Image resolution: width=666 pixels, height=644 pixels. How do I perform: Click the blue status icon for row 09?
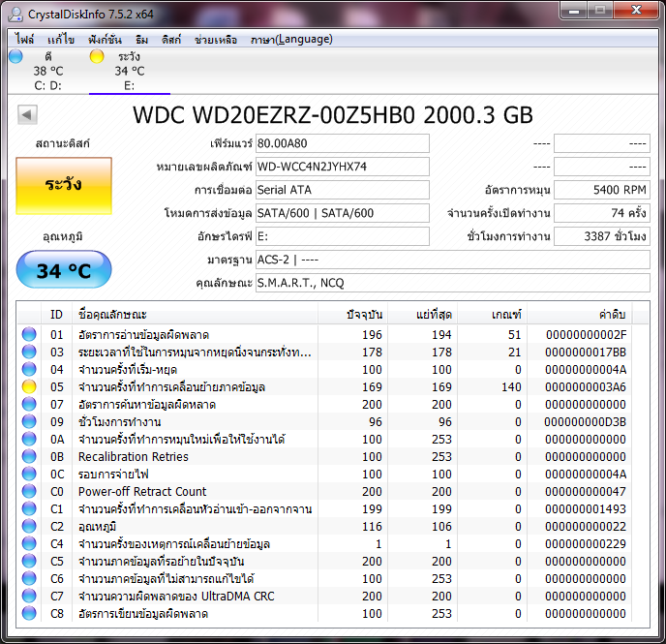[29, 421]
